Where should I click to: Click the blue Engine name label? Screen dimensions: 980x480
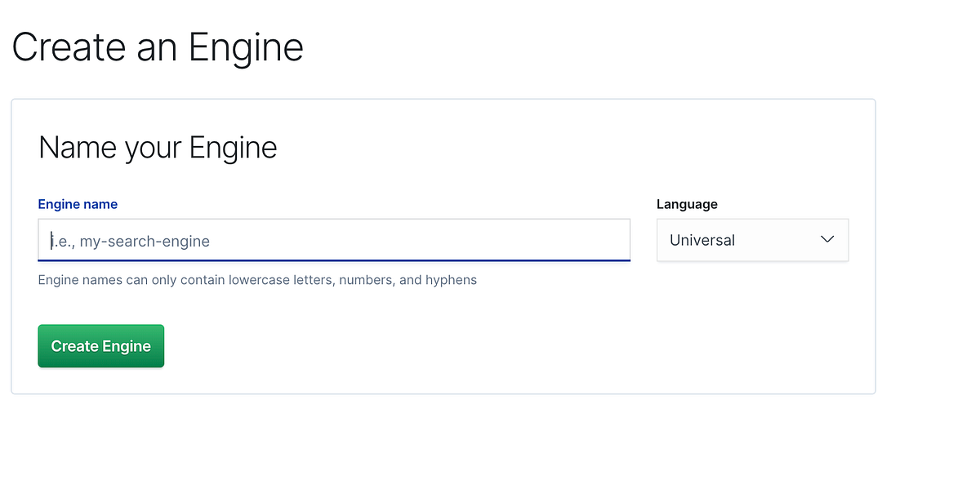(78, 204)
